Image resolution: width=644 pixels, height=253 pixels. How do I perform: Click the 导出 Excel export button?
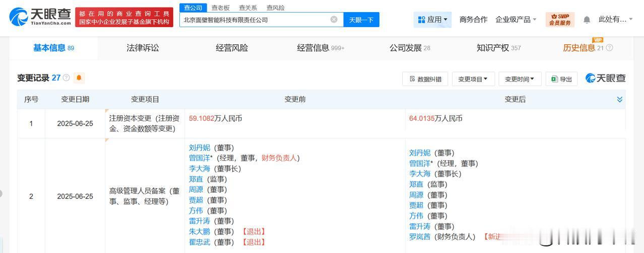click(x=561, y=79)
